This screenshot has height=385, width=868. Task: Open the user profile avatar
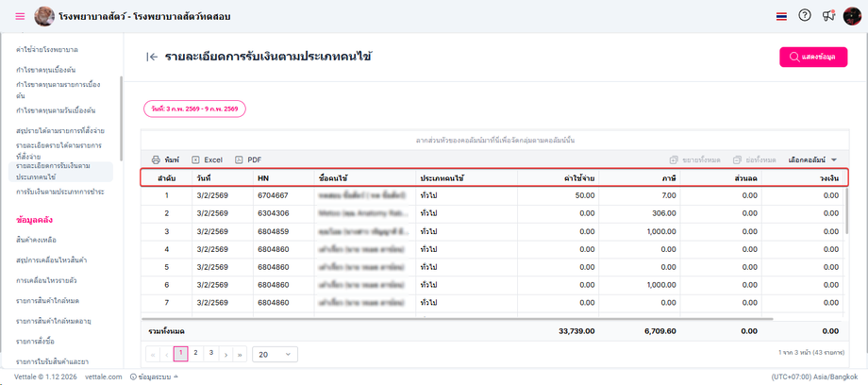pos(852,16)
